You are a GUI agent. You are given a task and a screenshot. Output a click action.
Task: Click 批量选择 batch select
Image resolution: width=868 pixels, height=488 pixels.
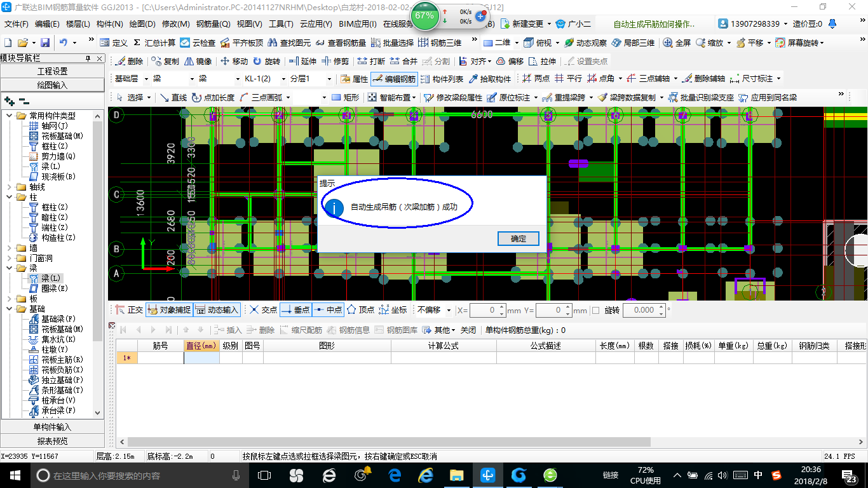pos(392,43)
